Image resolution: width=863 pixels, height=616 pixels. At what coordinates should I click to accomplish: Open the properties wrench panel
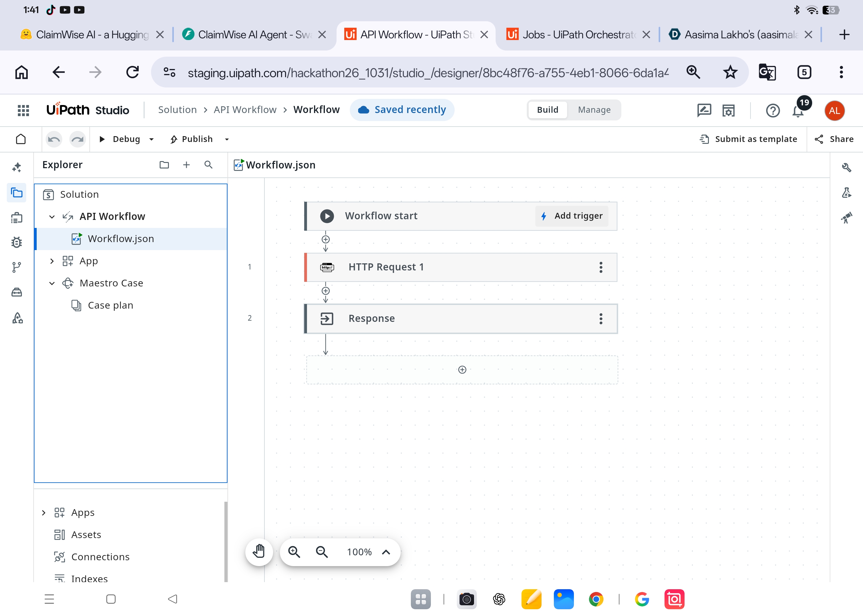pyautogui.click(x=846, y=167)
